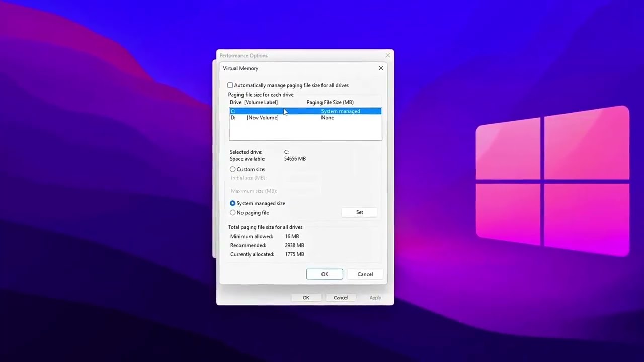Cancel the Virtual Memory dialog
The image size is (644, 362).
click(365, 274)
